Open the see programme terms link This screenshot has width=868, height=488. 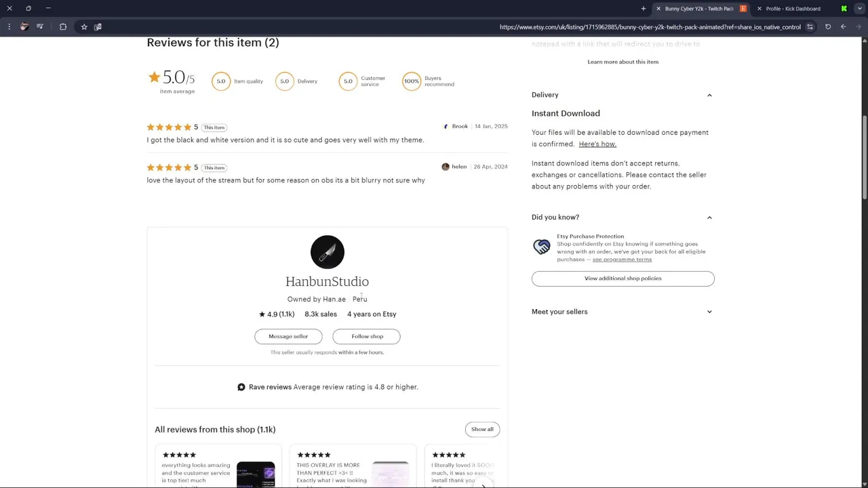(622, 260)
